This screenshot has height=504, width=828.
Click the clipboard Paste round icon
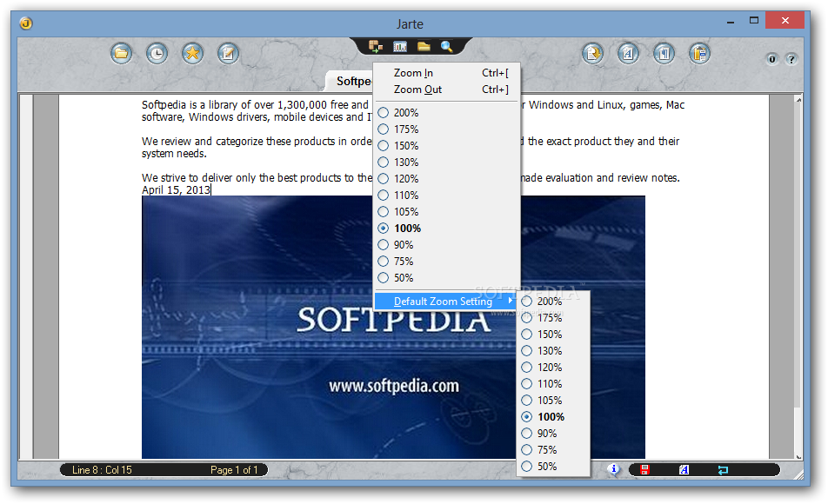[699, 53]
